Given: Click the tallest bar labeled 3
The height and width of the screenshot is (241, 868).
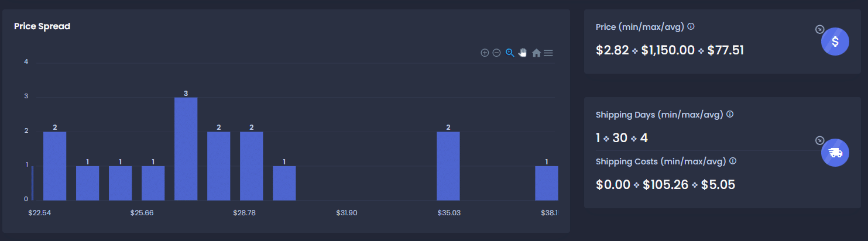Looking at the screenshot, I should 186,149.
